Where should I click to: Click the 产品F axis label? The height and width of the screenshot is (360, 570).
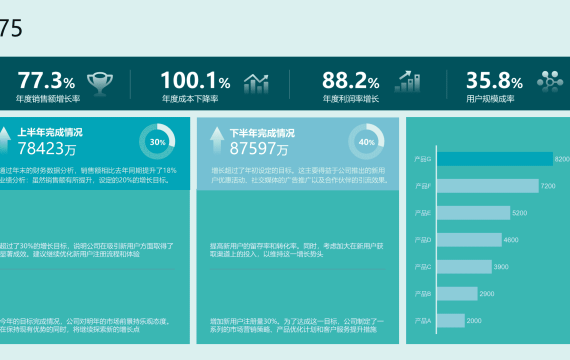click(x=422, y=186)
